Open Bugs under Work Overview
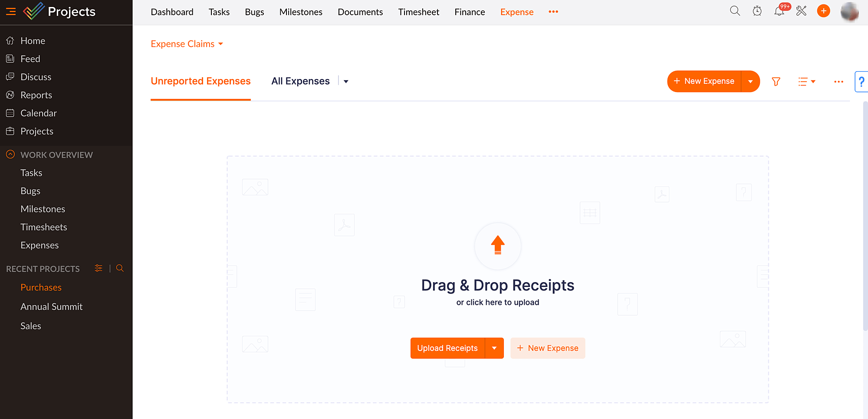The image size is (868, 419). 30,191
